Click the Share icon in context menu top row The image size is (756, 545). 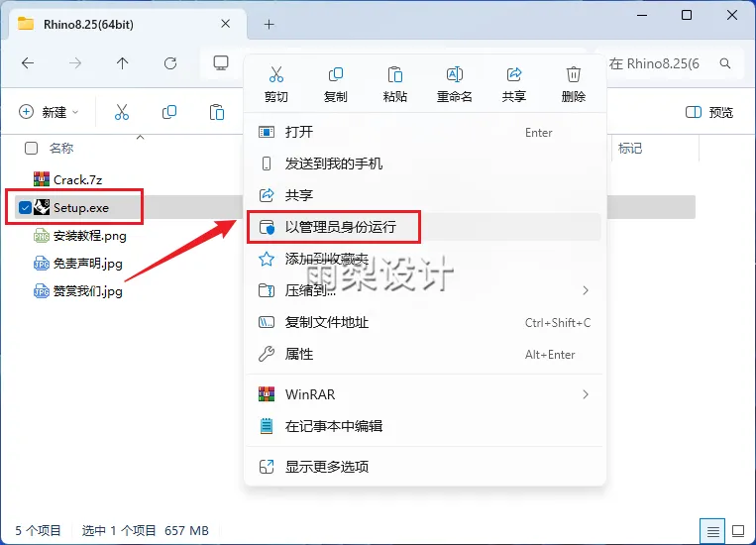coord(514,74)
